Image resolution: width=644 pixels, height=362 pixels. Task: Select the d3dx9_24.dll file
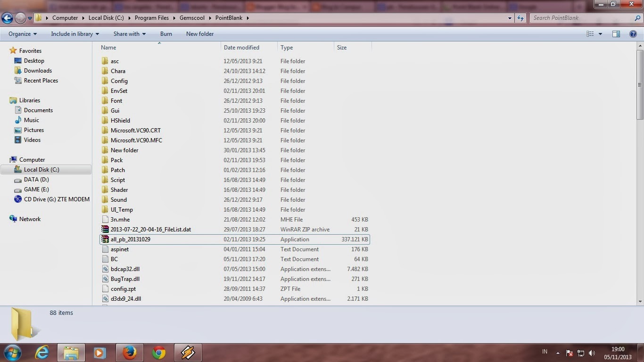[x=126, y=299]
